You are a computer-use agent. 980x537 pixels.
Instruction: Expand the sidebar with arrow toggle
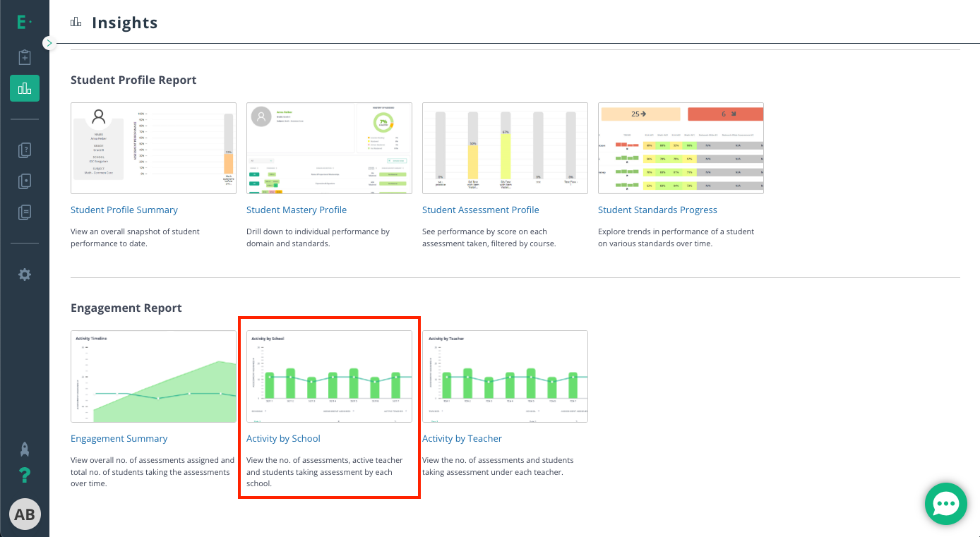[x=48, y=43]
